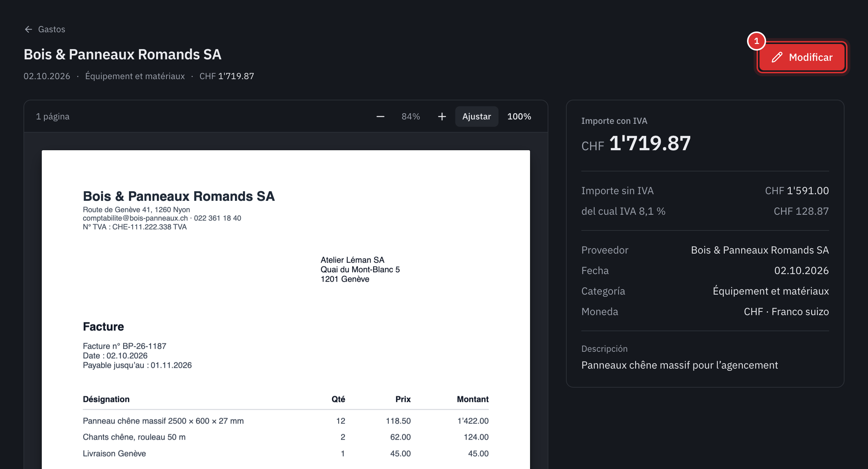This screenshot has width=868, height=469.
Task: Click the back arrow next to Gastos
Action: [29, 29]
